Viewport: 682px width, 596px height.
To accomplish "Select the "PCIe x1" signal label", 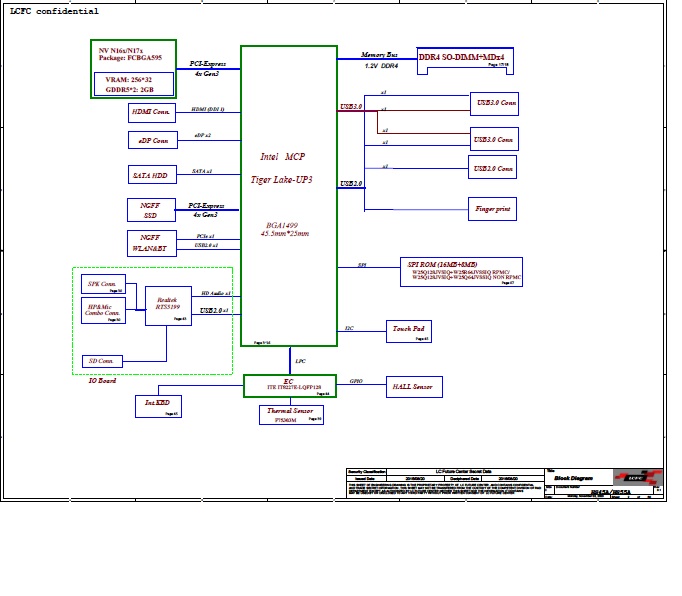I will 205,236.
